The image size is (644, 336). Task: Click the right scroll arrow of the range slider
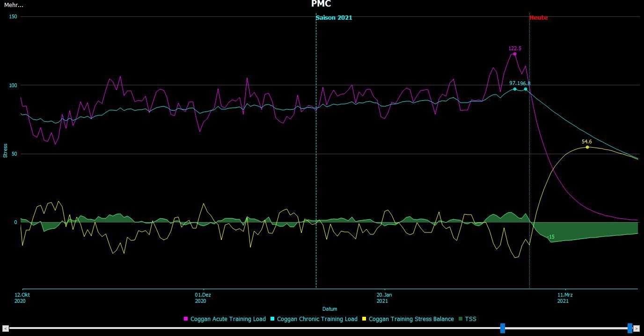point(637,329)
